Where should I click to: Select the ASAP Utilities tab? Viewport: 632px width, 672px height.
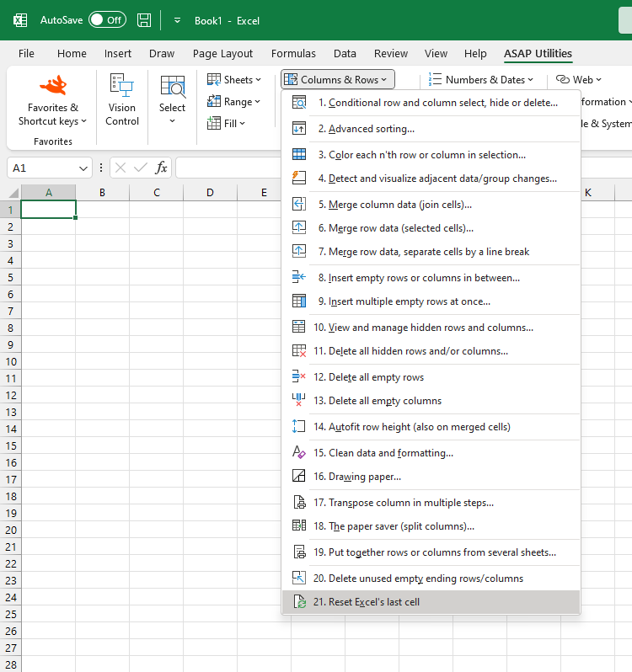click(538, 54)
